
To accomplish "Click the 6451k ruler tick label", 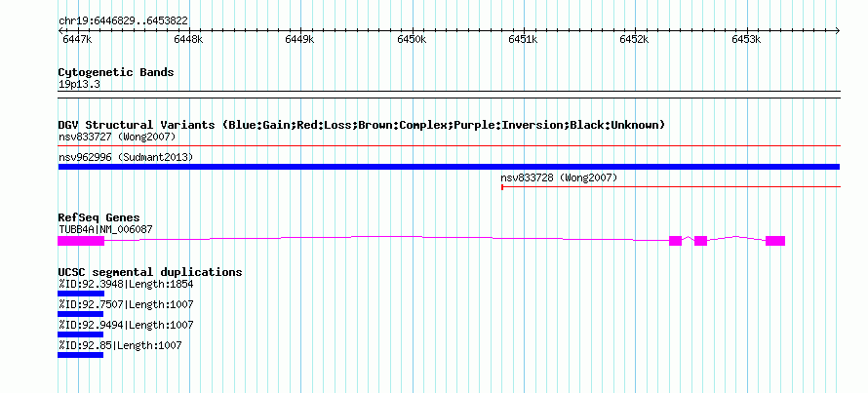I will click(523, 39).
